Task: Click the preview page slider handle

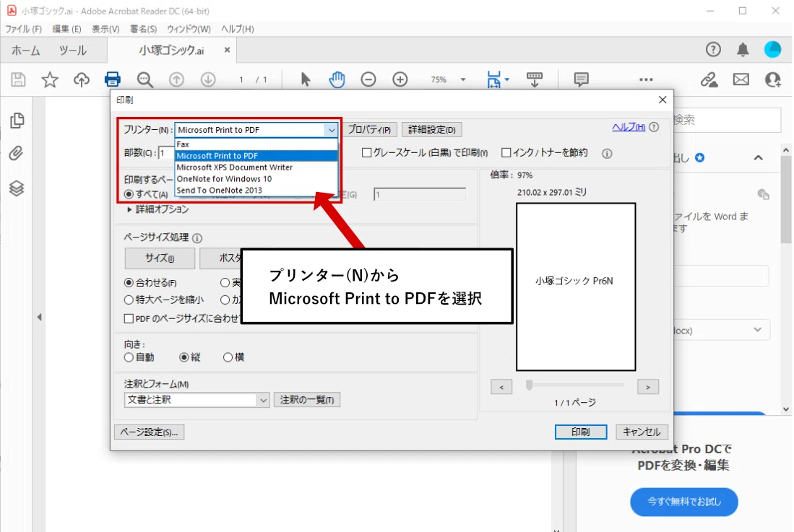Action: (529, 385)
